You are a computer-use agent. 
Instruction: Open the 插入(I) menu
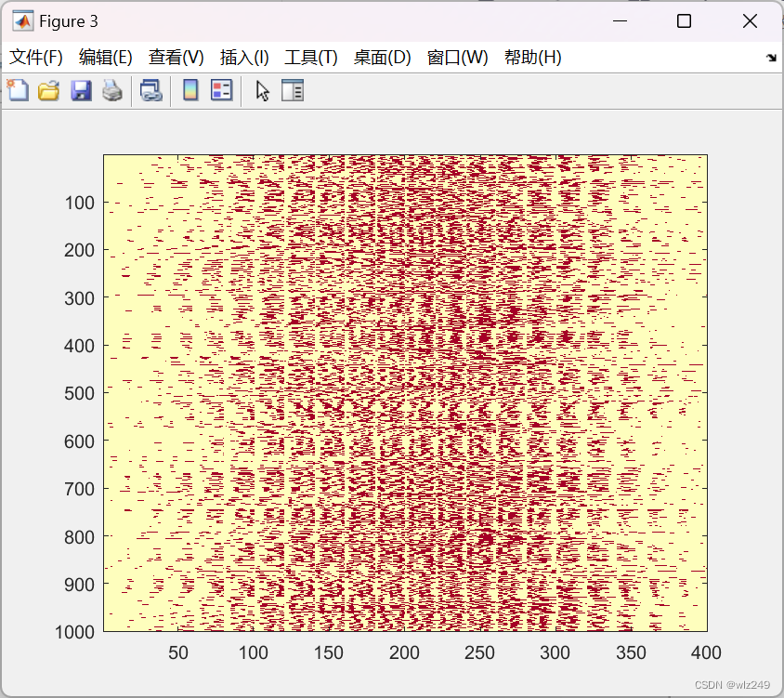coord(244,57)
